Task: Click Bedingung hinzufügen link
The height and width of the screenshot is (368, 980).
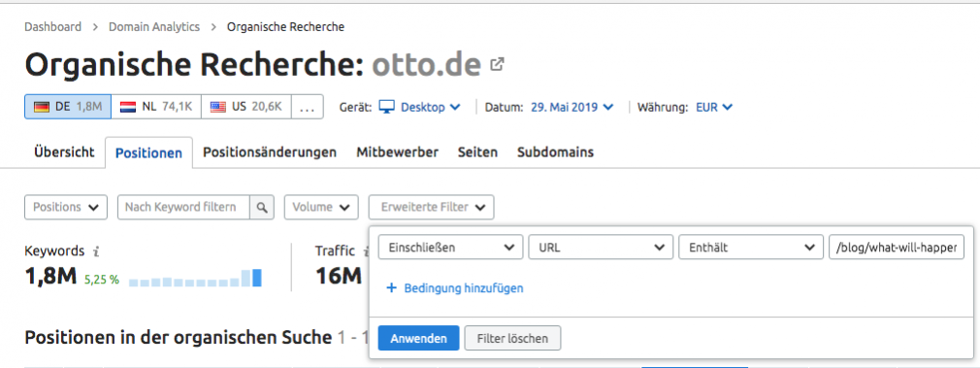Action: click(464, 288)
